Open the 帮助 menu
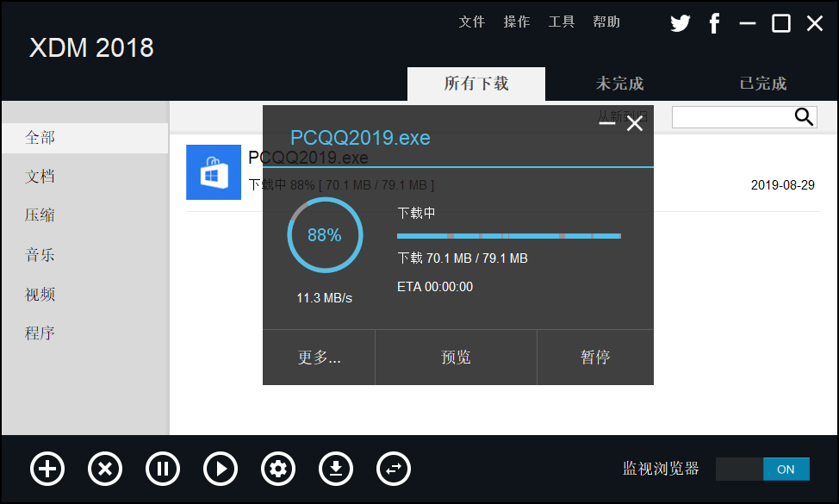The height and width of the screenshot is (504, 839). coord(606,22)
